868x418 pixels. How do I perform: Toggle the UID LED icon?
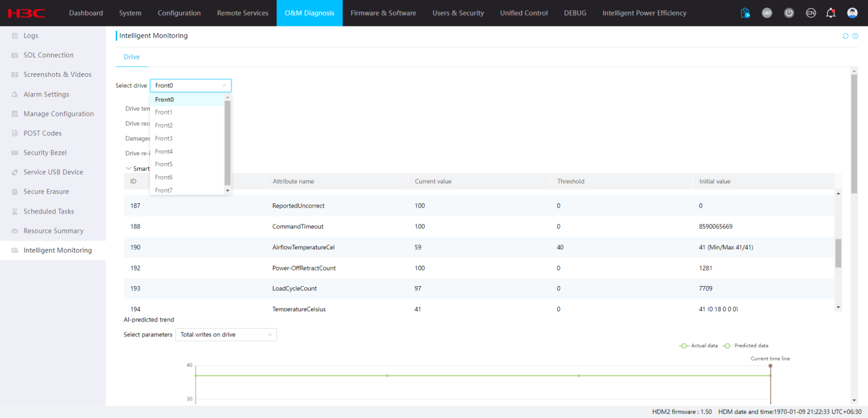[x=767, y=13]
